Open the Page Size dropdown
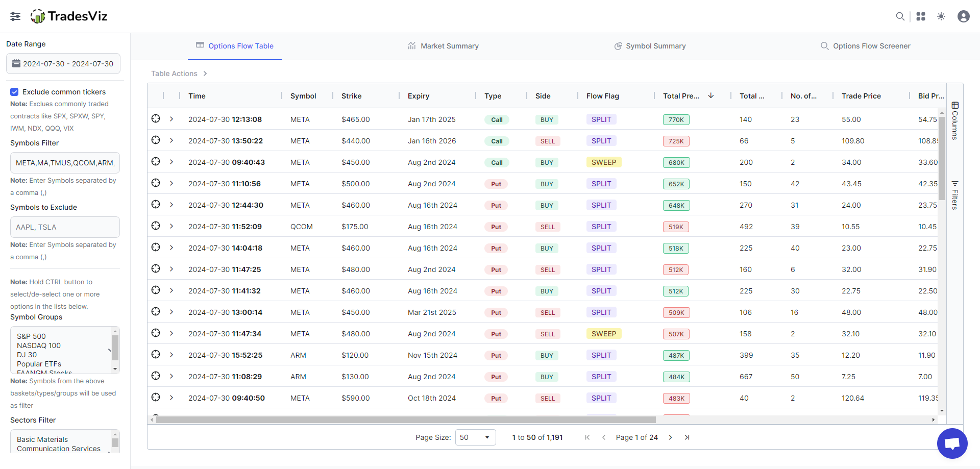Image resolution: width=980 pixels, height=469 pixels. [x=475, y=437]
